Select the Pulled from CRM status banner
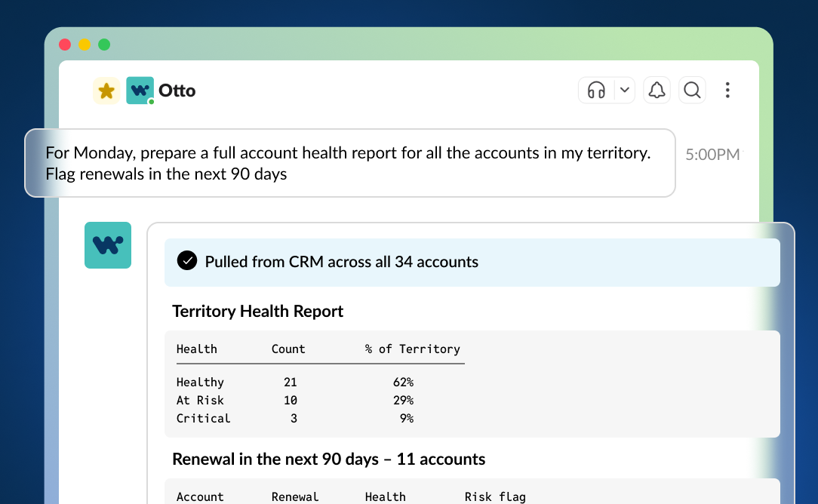 pos(472,263)
